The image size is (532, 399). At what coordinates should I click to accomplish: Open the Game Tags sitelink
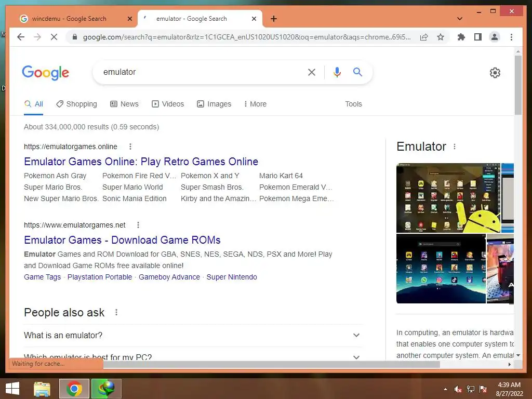(43, 277)
